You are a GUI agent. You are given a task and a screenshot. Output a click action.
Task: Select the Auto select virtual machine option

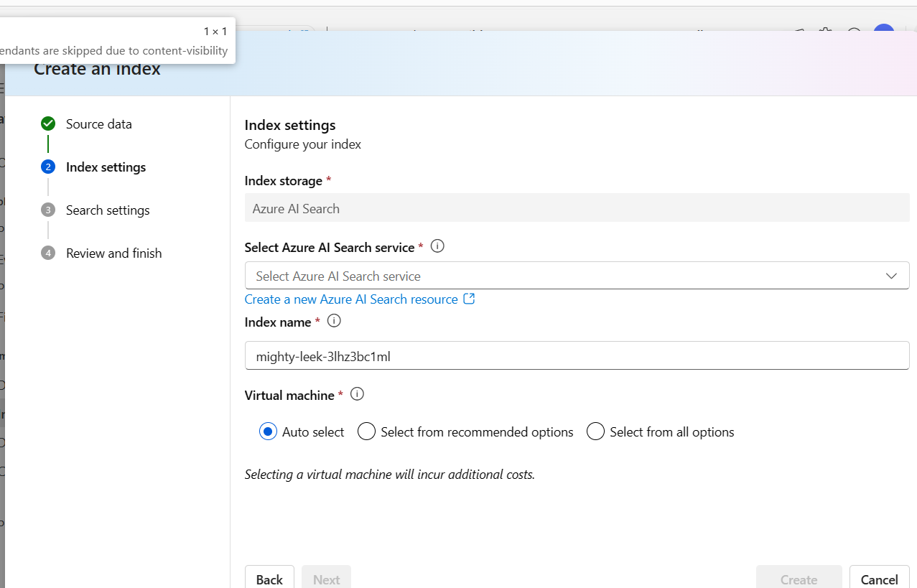pyautogui.click(x=266, y=431)
